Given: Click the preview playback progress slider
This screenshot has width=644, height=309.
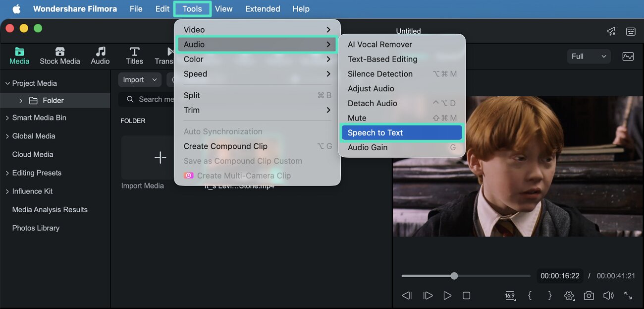Looking at the screenshot, I should [466, 276].
